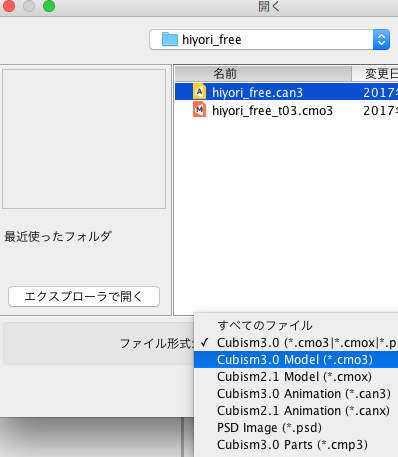The image size is (398, 457).
Task: Select the file hiyori_free.can3
Action: pos(286,92)
